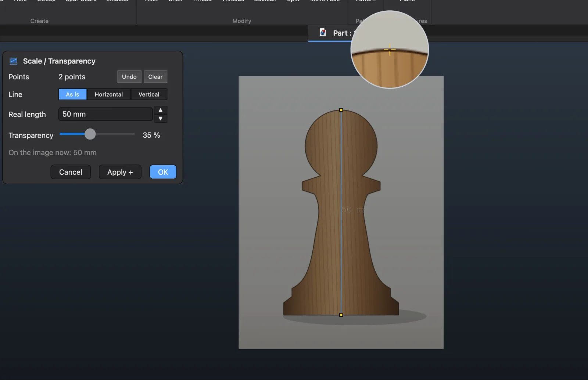Click into the Real length field
Viewport: 588px width, 380px height.
pos(105,114)
